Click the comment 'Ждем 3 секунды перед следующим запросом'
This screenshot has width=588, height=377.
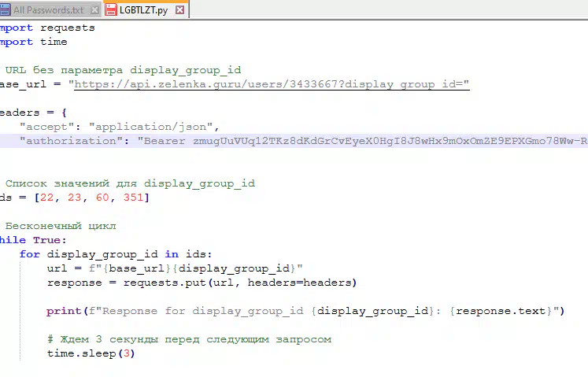click(x=190, y=339)
